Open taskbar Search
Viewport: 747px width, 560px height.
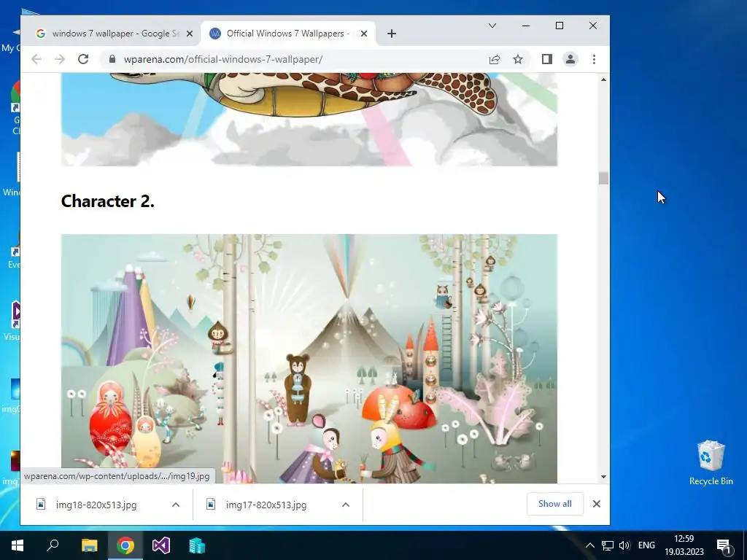[x=53, y=545]
